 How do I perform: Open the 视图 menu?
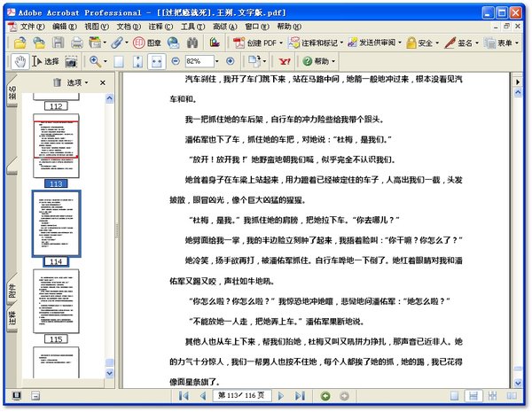click(x=97, y=27)
